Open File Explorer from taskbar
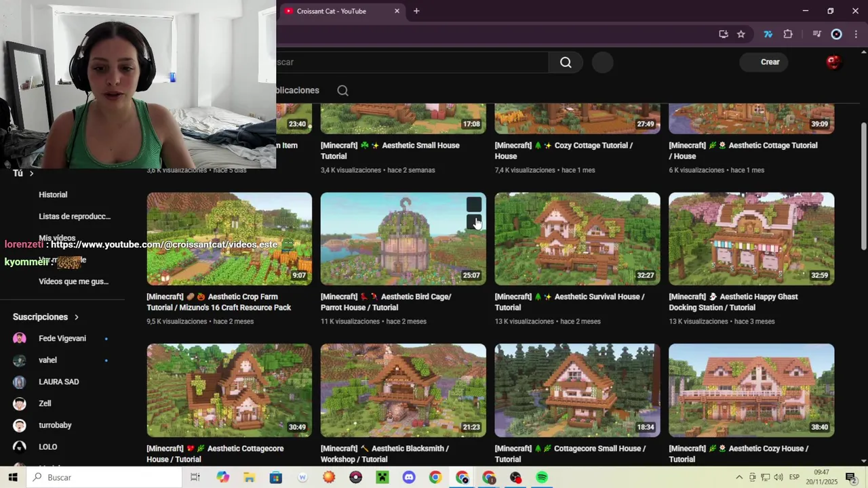The height and width of the screenshot is (488, 868). tap(250, 477)
